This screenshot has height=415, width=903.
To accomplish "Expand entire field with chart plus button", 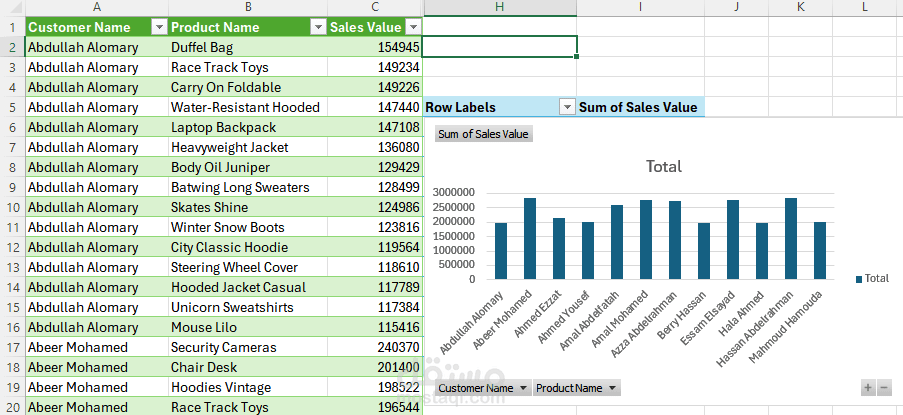I will (x=868, y=388).
